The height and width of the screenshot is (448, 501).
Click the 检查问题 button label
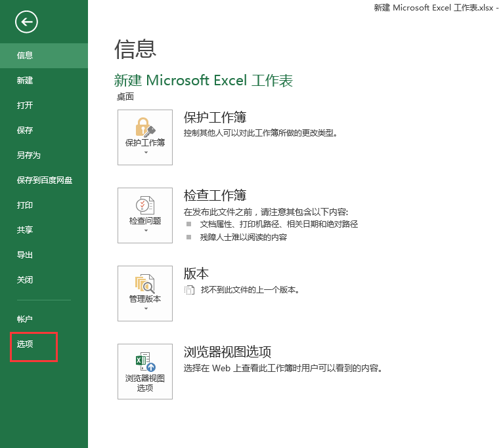(x=145, y=221)
